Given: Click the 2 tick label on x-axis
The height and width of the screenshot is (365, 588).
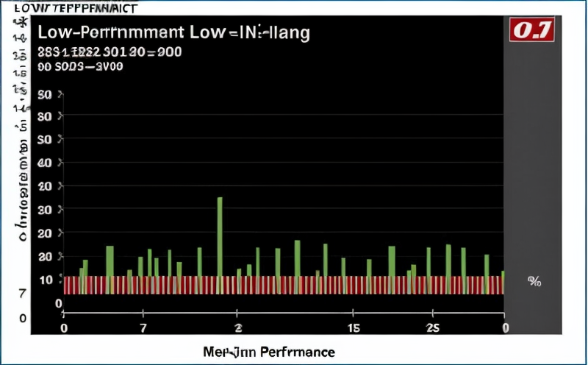Looking at the screenshot, I should click(x=237, y=327).
